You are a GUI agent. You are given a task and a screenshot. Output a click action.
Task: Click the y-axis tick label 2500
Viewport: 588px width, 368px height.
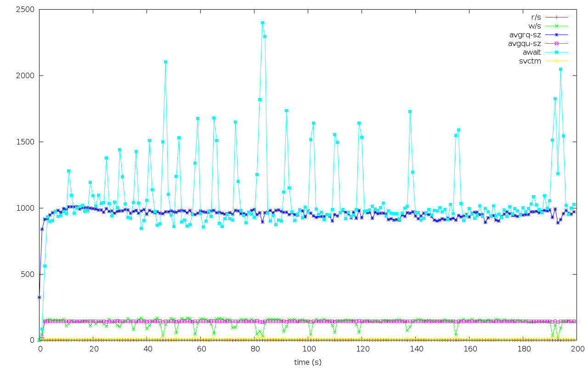[x=26, y=9]
